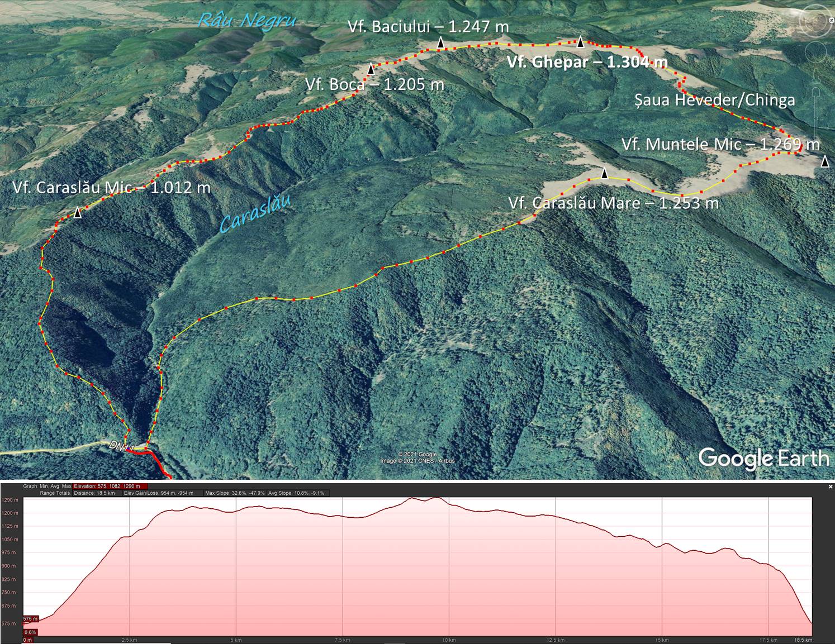The height and width of the screenshot is (644, 835).
Task: Click the Avg Slope statistic field
Action: tap(303, 493)
